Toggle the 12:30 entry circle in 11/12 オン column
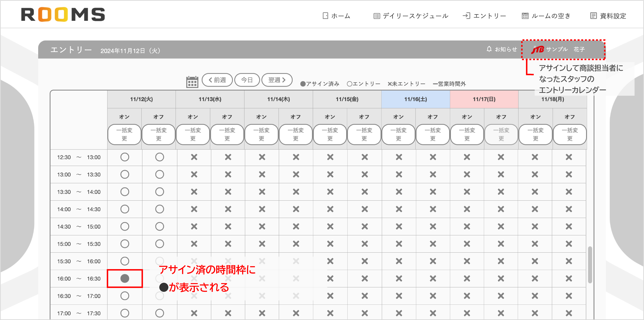644x320 pixels. tap(125, 157)
